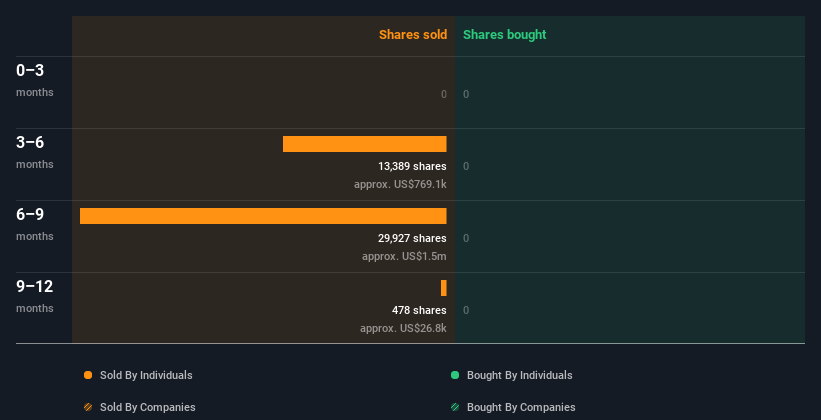
Task: Click the 29,927 shares value
Action: tap(413, 238)
